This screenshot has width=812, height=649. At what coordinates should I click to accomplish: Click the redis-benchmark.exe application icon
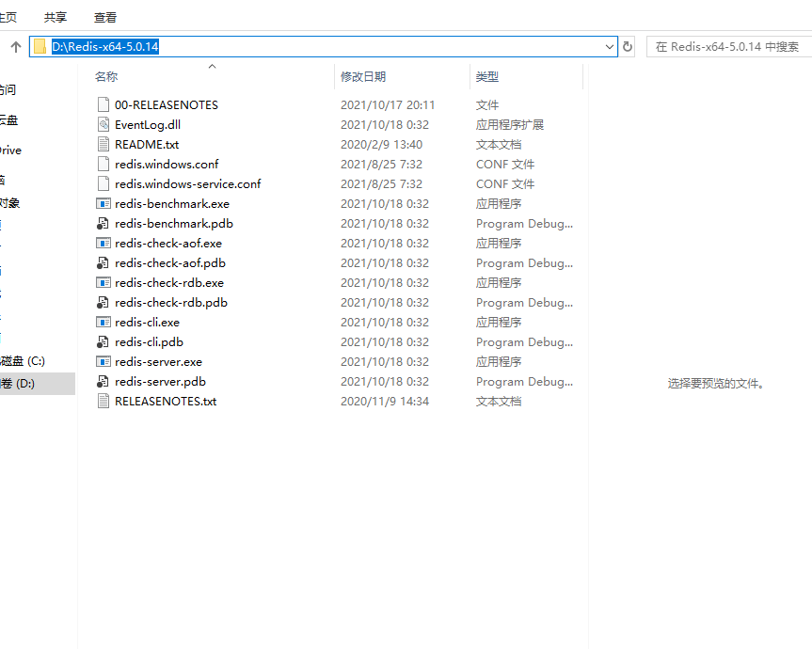point(103,203)
